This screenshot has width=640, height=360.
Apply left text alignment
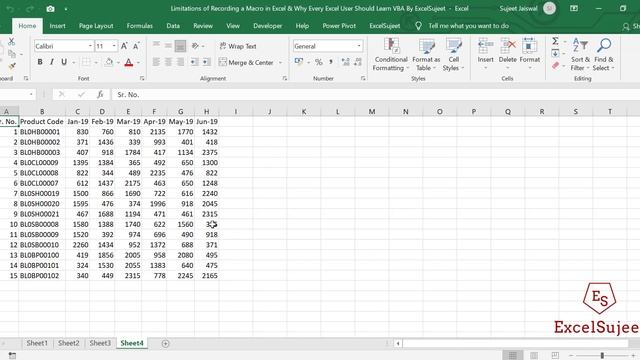tap(156, 62)
